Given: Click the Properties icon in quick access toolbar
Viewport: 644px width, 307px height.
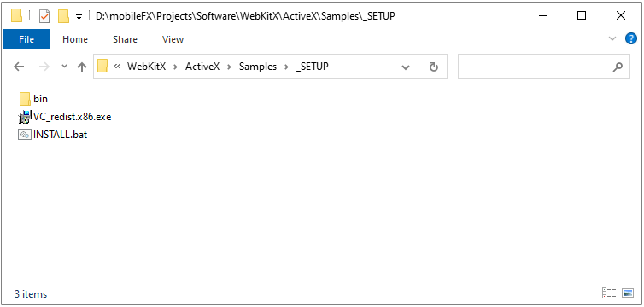Looking at the screenshot, I should click(44, 16).
